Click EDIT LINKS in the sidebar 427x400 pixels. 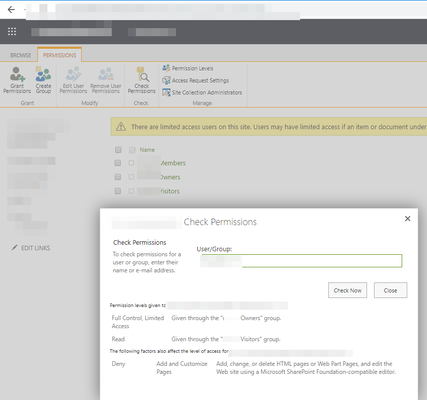point(31,248)
